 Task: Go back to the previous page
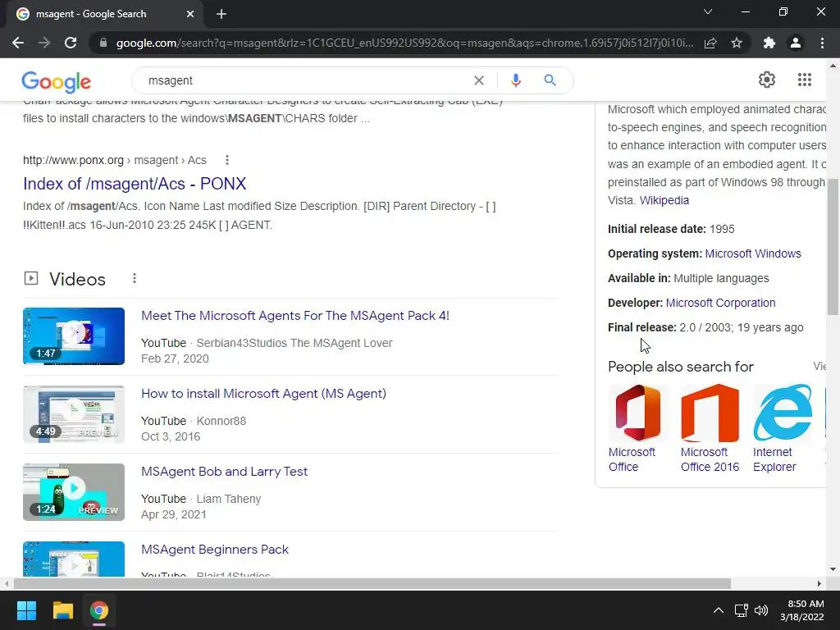pyautogui.click(x=18, y=43)
